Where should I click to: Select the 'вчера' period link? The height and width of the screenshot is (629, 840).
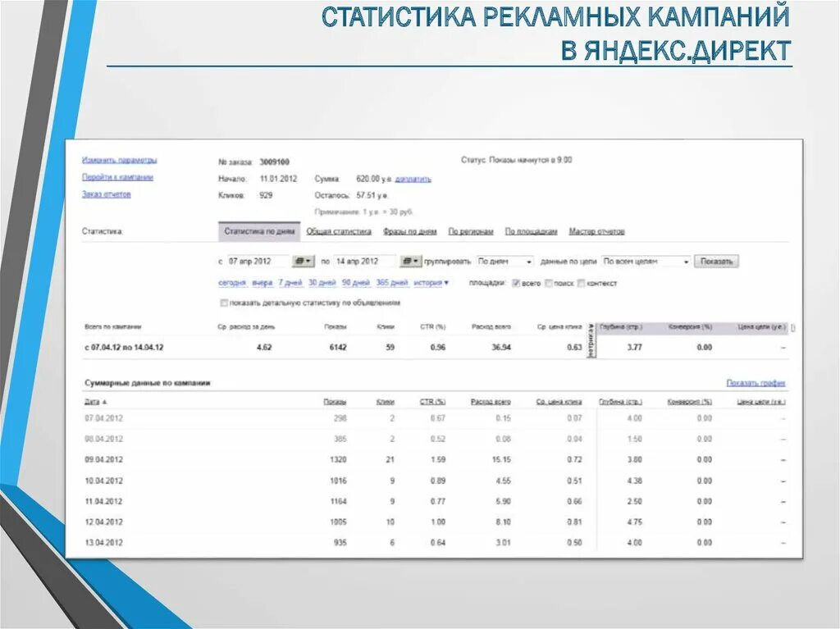(x=262, y=283)
